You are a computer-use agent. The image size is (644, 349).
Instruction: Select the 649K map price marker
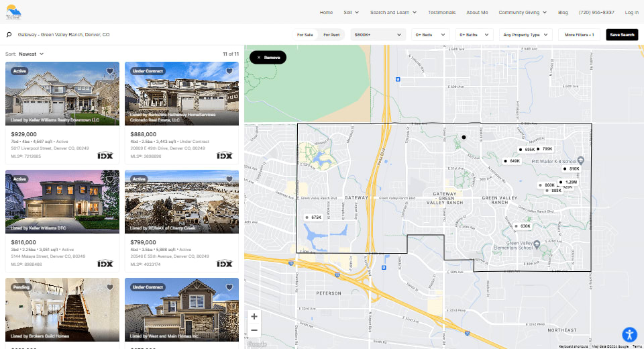513,161
